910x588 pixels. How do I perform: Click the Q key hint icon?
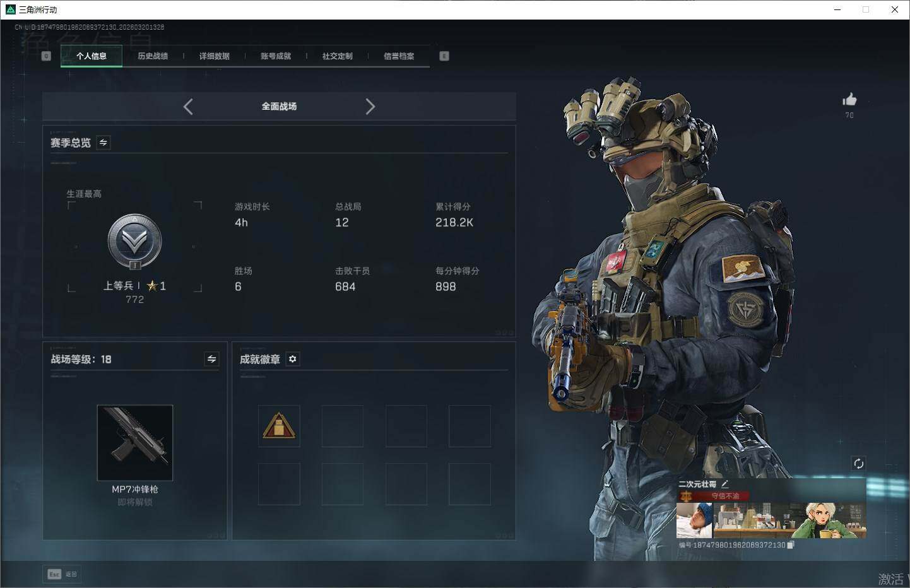(46, 56)
